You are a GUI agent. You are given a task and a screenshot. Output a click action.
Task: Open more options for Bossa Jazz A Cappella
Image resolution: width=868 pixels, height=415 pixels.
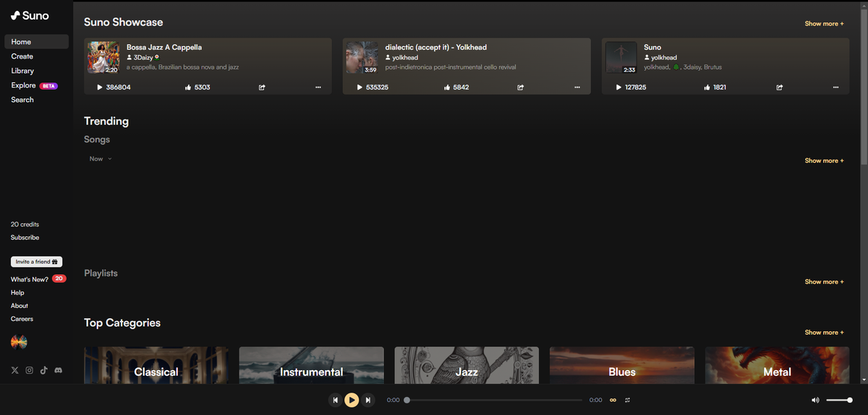tap(318, 87)
